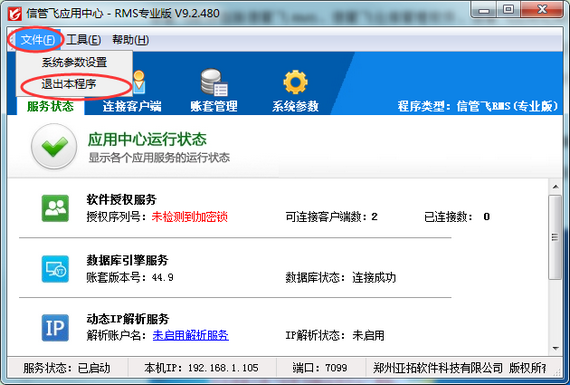Click the blue 数据库引擎服务 icon
This screenshot has width=570, height=385.
pos(55,269)
